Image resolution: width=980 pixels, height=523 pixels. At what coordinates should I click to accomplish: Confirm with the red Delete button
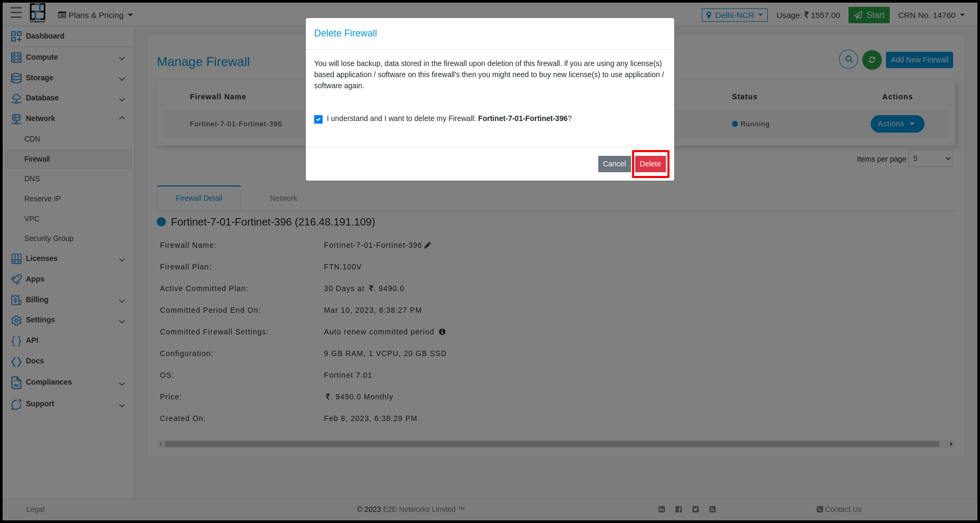pyautogui.click(x=651, y=164)
